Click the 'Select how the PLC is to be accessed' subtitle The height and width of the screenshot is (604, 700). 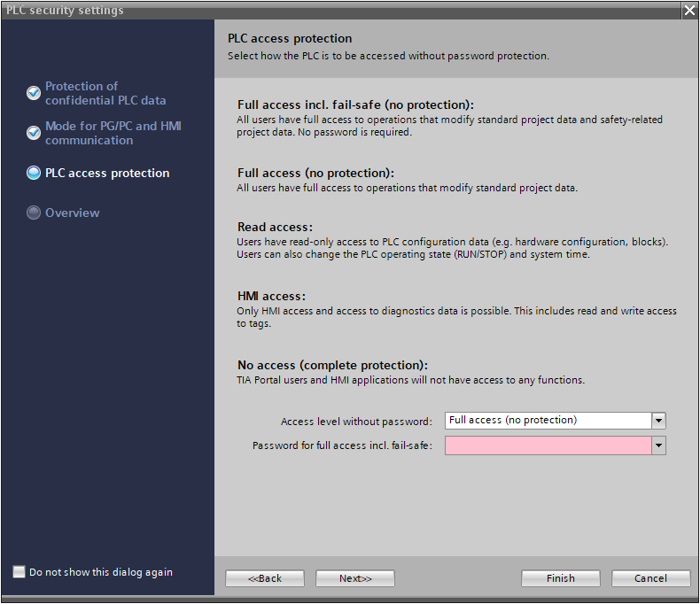pyautogui.click(x=388, y=56)
